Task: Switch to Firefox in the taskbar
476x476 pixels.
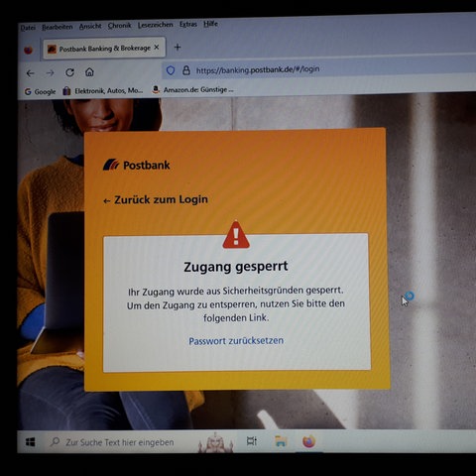Action: pos(309,441)
